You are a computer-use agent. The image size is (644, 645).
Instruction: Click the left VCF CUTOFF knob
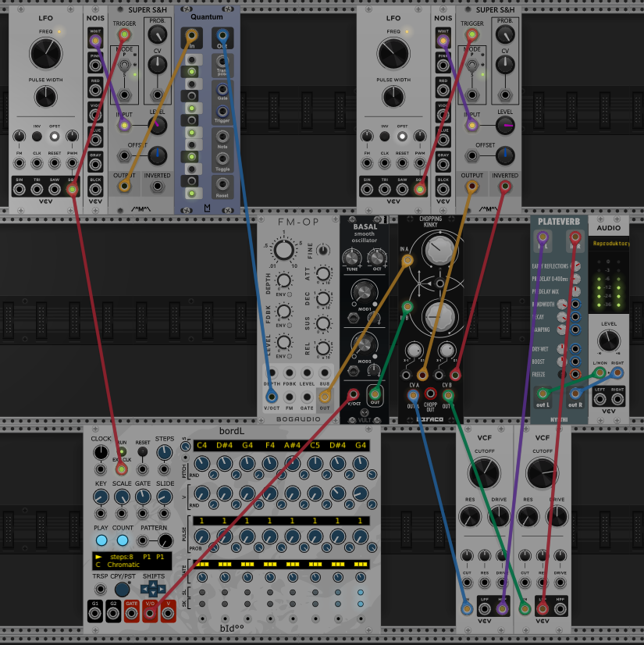(x=485, y=472)
